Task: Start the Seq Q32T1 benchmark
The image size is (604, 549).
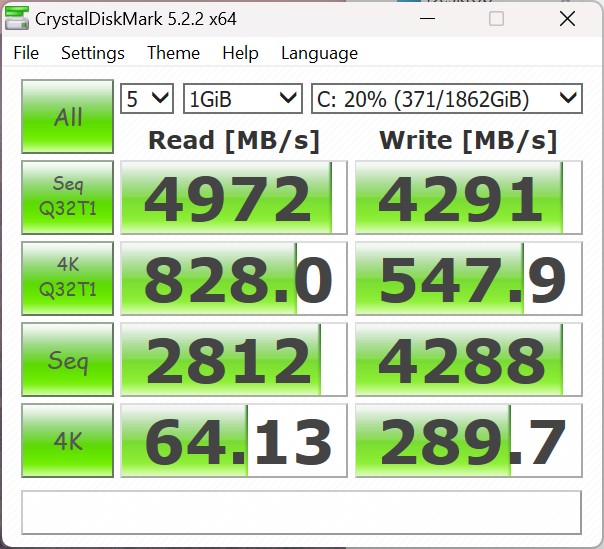Action: point(68,197)
